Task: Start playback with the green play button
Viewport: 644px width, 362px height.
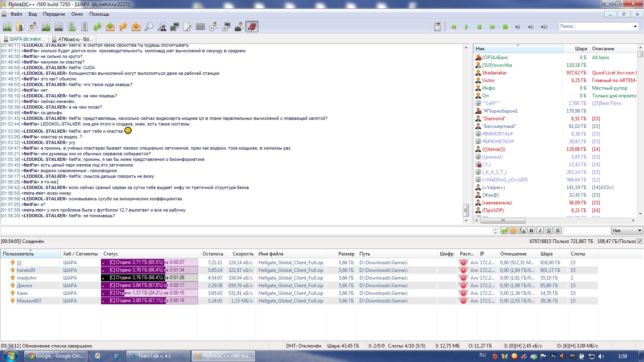Action: click(466, 27)
